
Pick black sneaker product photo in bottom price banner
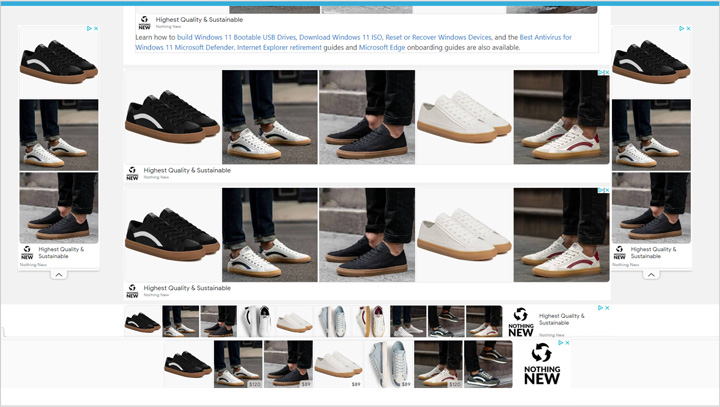click(x=188, y=364)
